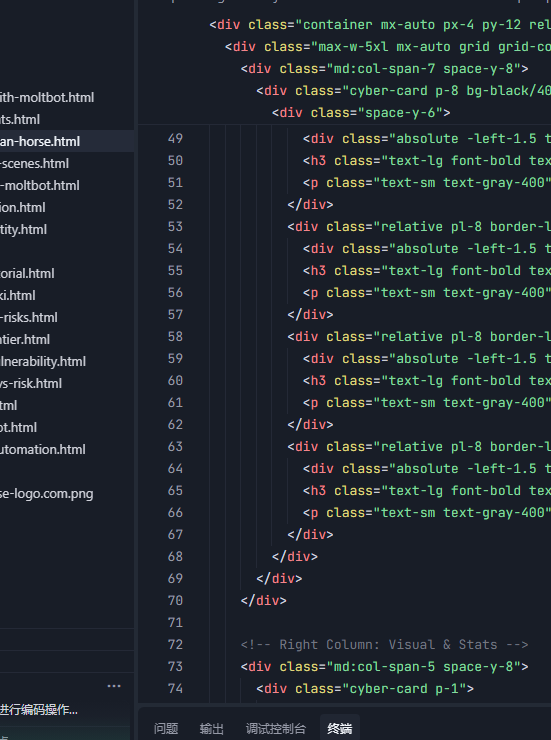Click line number 53 in the gutter
The width and height of the screenshot is (551, 740).
coord(175,227)
